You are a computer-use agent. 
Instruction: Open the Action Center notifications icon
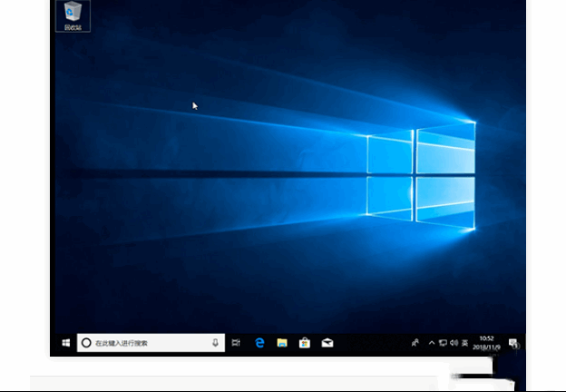point(513,343)
